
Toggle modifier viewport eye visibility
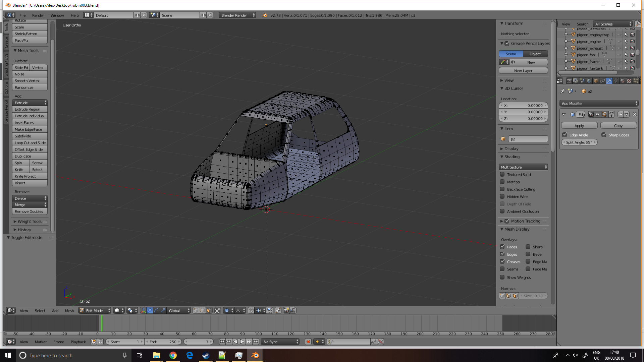point(597,114)
